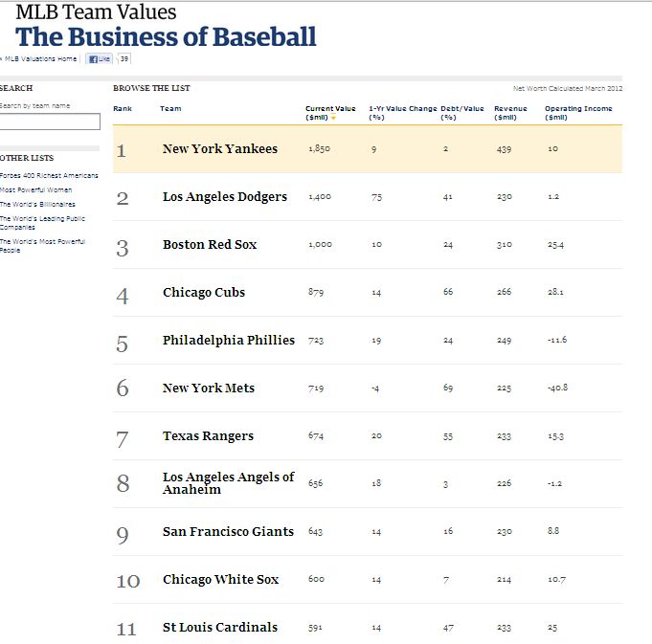The image size is (652, 644).
Task: Open The World's Billionaires list
Action: pyautogui.click(x=37, y=205)
